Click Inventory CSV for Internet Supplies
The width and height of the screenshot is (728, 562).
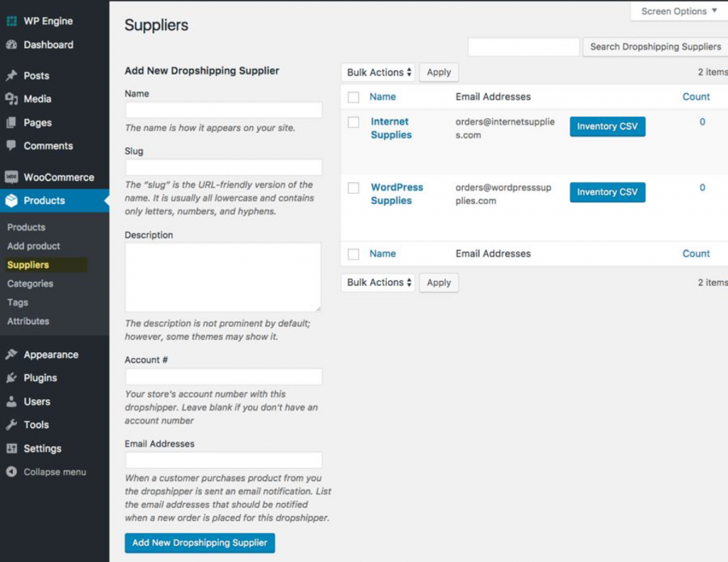[x=607, y=127]
